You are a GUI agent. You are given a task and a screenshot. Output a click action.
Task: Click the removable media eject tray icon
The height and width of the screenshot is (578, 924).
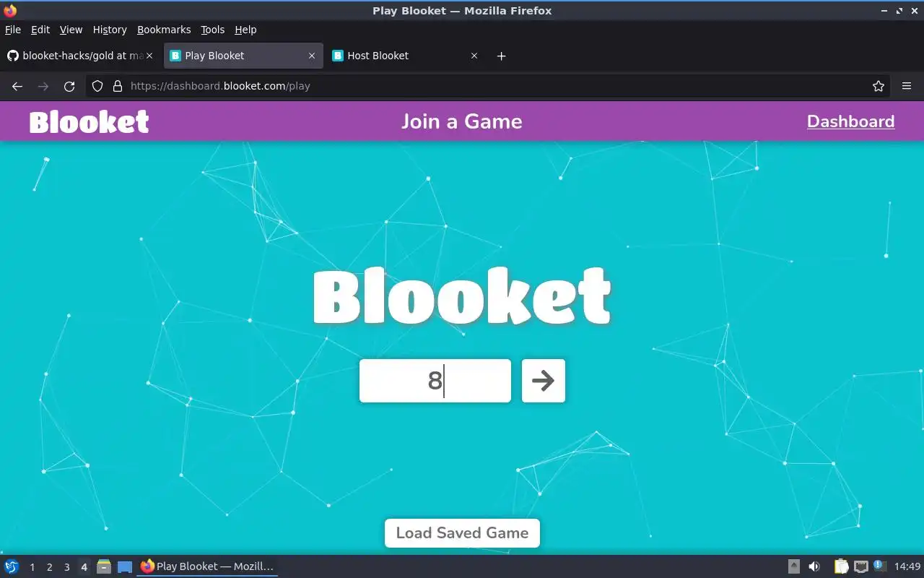pos(793,566)
